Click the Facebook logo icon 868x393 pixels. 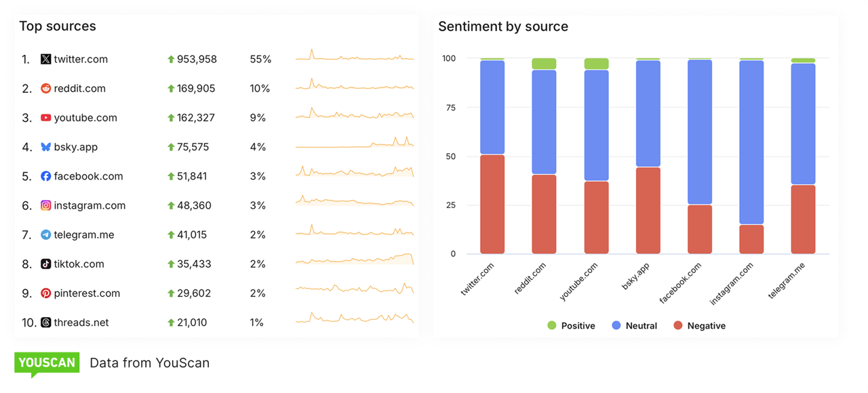45,176
